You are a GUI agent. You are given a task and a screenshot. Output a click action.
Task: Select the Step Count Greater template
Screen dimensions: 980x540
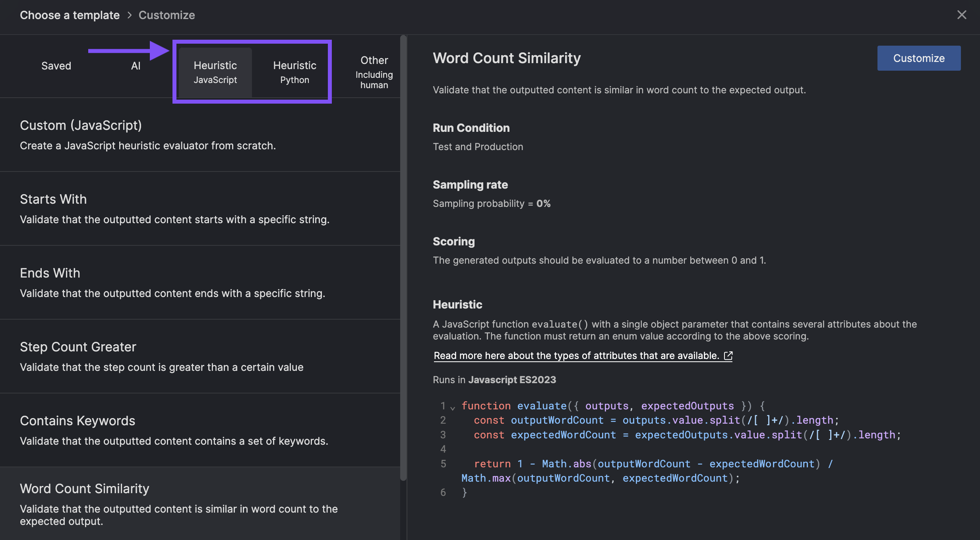point(200,357)
